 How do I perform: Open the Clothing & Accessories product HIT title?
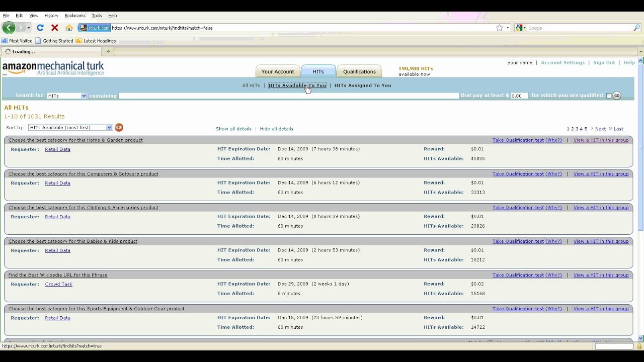84,208
